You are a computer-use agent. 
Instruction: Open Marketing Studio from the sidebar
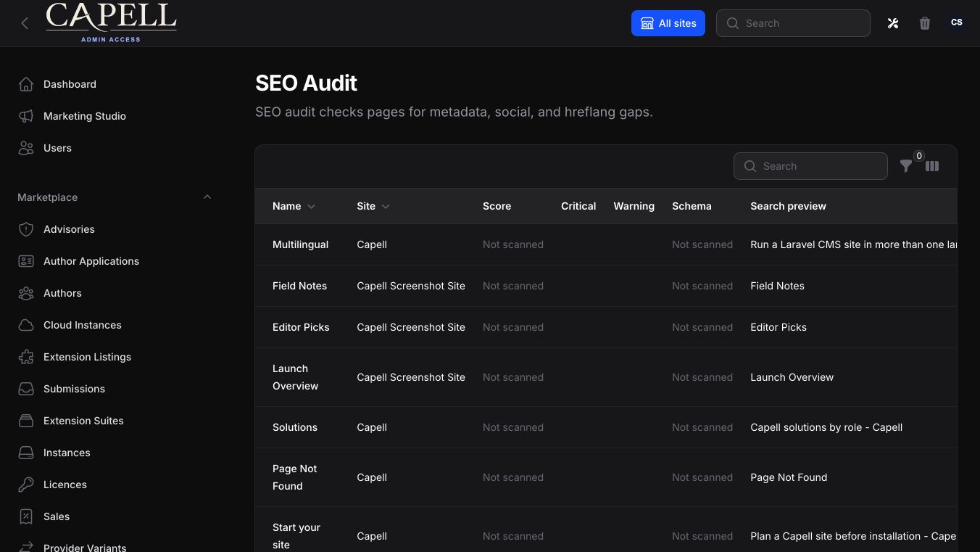[85, 116]
